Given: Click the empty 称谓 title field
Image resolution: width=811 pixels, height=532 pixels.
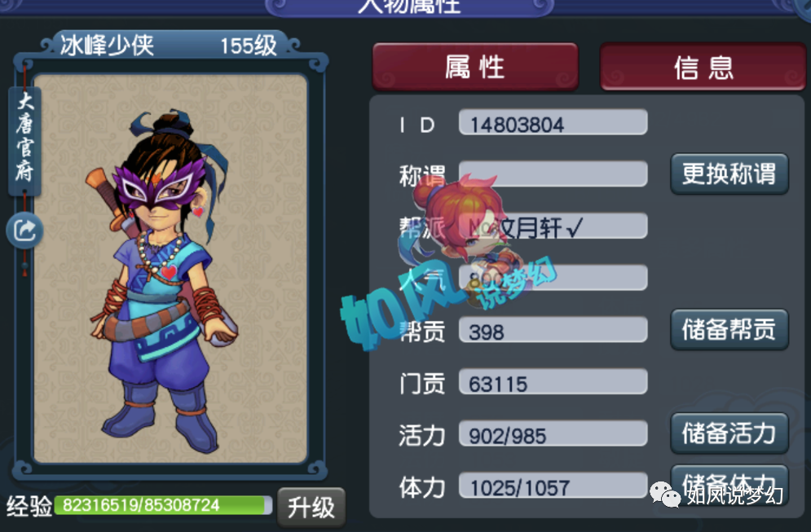Looking at the screenshot, I should [553, 174].
